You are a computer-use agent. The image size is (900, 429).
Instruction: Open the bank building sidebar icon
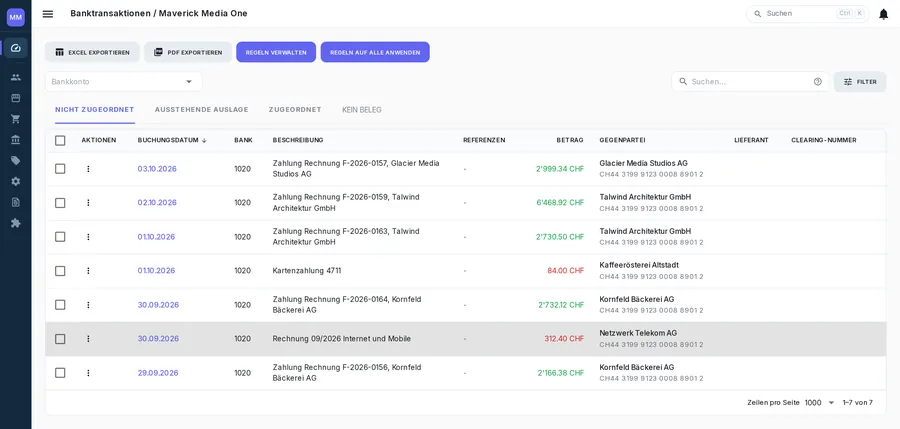click(x=15, y=140)
